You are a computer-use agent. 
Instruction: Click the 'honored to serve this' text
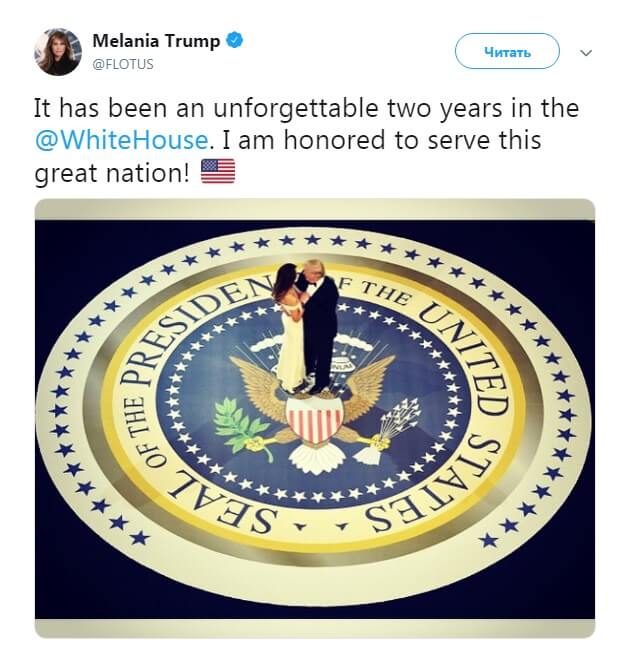click(x=412, y=140)
